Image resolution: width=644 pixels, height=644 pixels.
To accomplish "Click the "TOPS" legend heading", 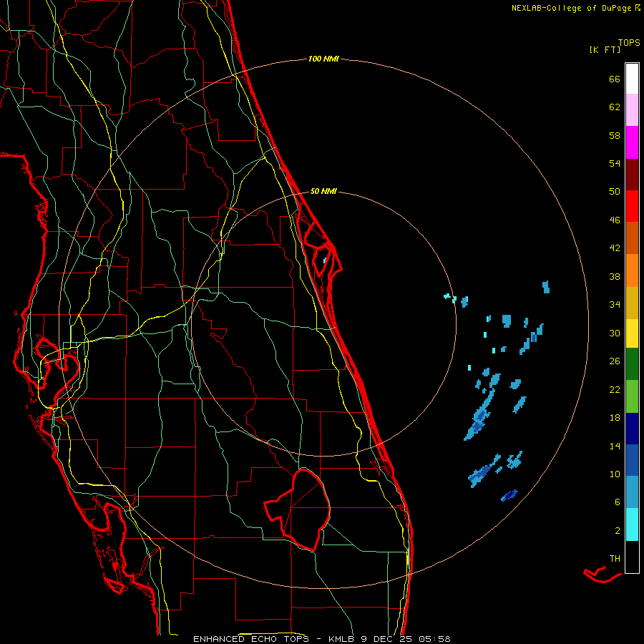I will (x=629, y=43).
